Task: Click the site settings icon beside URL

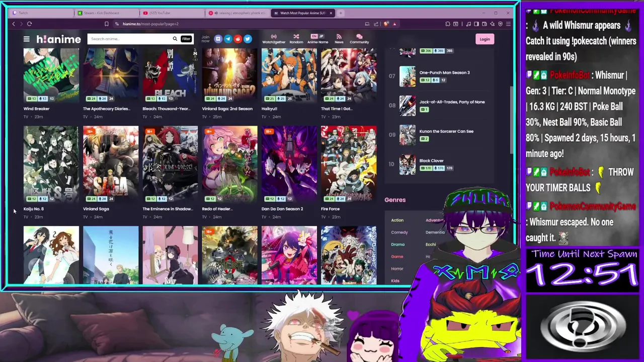Action: (x=117, y=24)
